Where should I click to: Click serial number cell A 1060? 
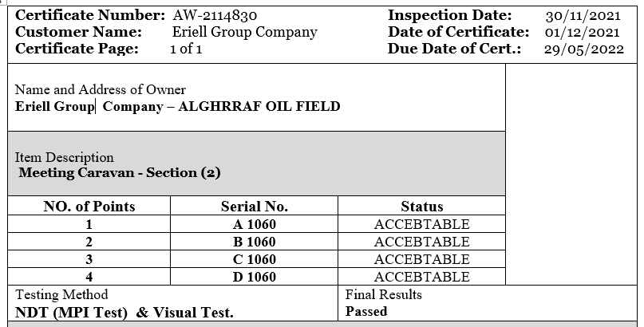pyautogui.click(x=255, y=224)
